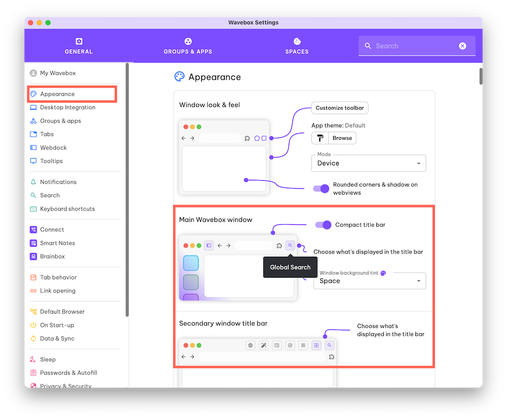The width and height of the screenshot is (507, 420).
Task: Toggle the Compact title bar switch
Action: click(323, 225)
